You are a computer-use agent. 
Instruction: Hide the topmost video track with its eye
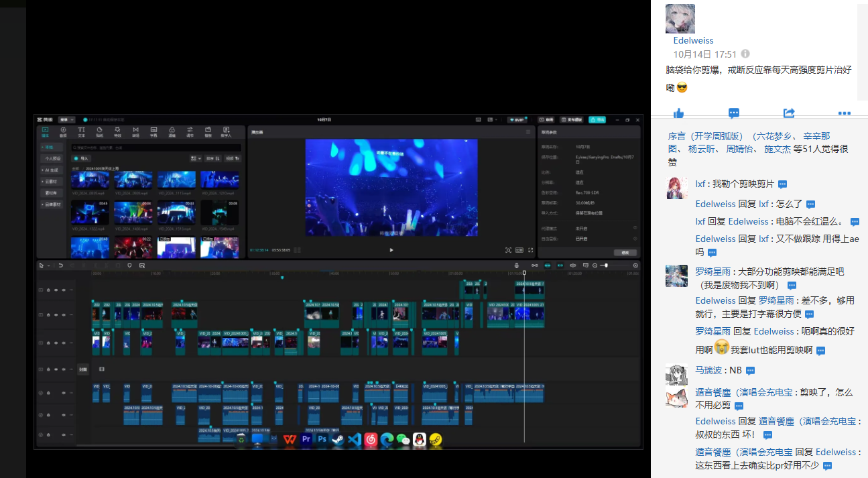click(x=55, y=290)
